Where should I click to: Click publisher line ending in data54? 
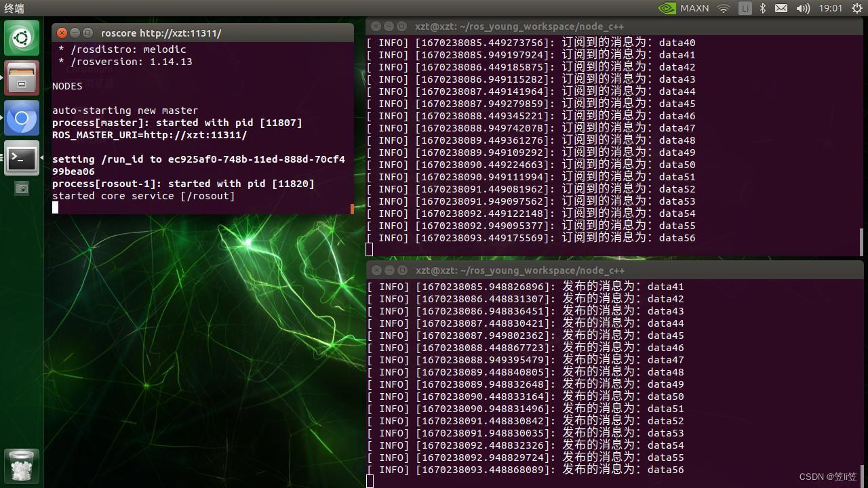tap(525, 445)
